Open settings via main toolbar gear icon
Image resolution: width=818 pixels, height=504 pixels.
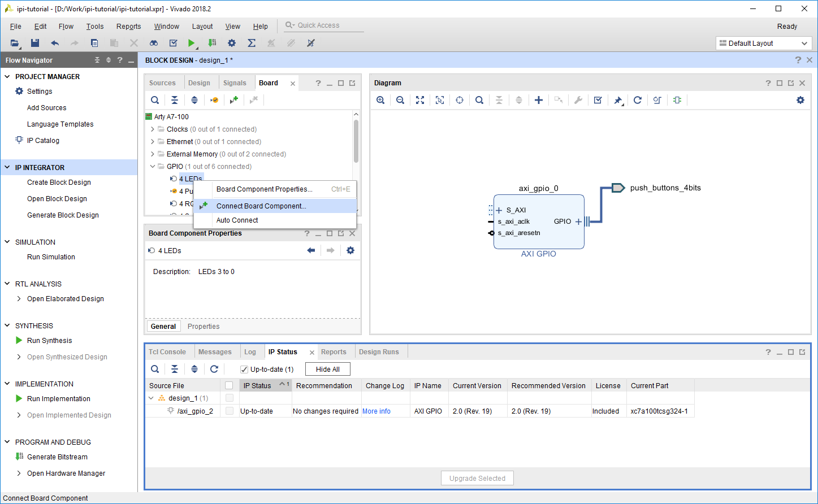(232, 43)
